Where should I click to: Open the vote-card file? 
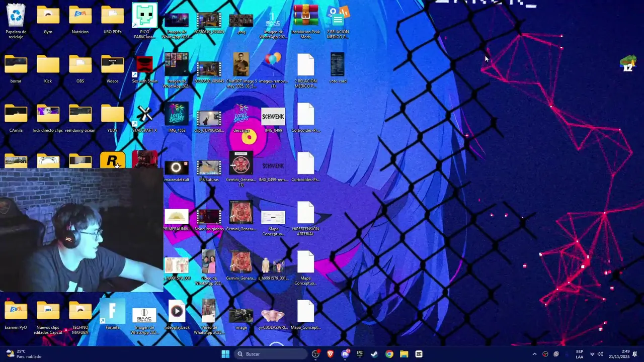pyautogui.click(x=338, y=68)
